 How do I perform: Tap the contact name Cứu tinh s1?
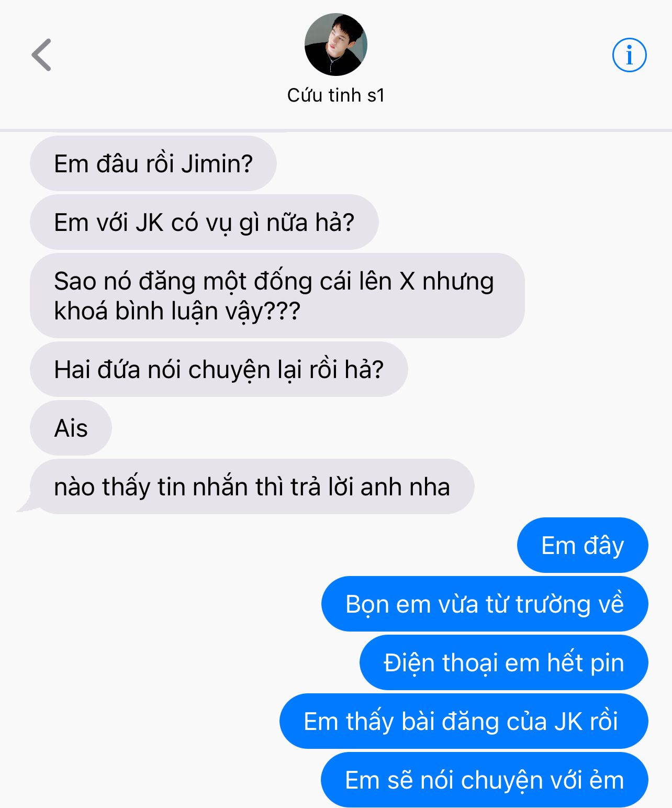(336, 95)
